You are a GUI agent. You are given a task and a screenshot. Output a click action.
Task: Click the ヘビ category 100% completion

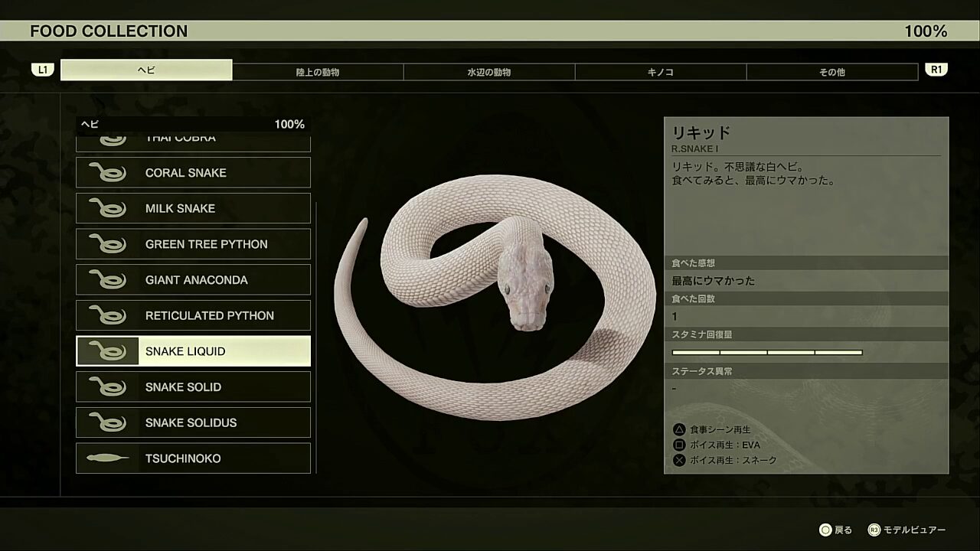pos(289,124)
